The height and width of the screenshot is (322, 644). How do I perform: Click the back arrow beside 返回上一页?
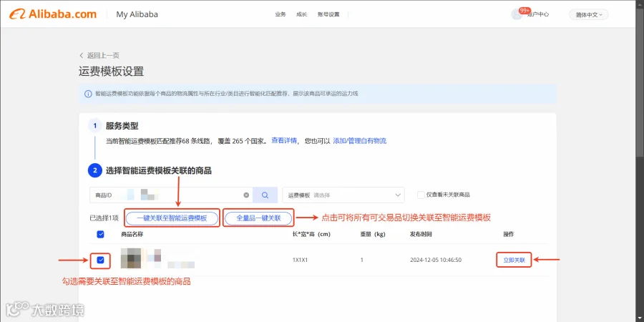82,55
